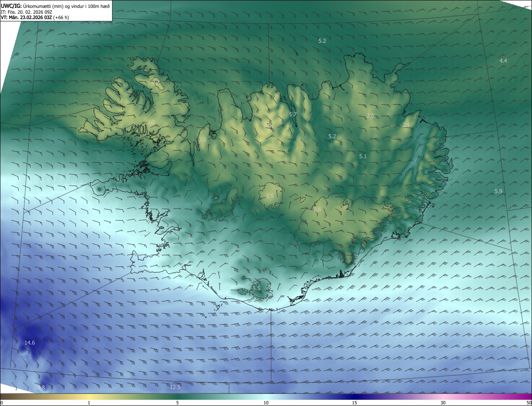Screen dimensions: 532x406
Task: Click the 10 label on the color scale
Action: (266, 403)
